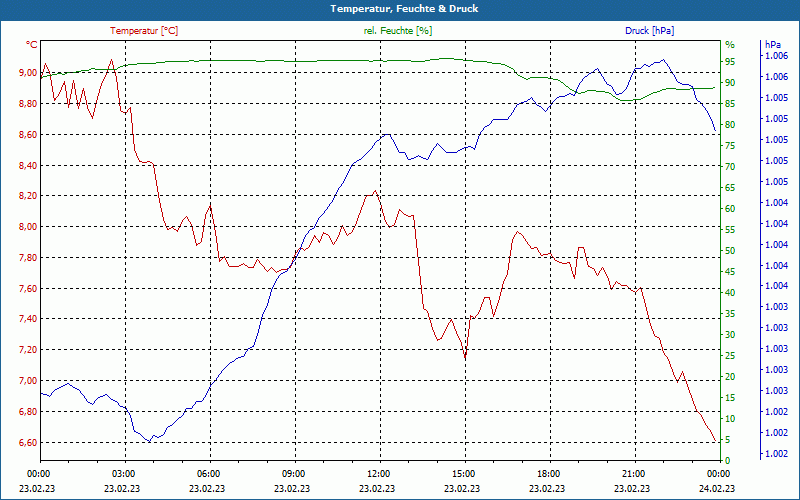Click the 85 humidity axis value
Screen dimensions: 800x500
pyautogui.click(x=730, y=104)
